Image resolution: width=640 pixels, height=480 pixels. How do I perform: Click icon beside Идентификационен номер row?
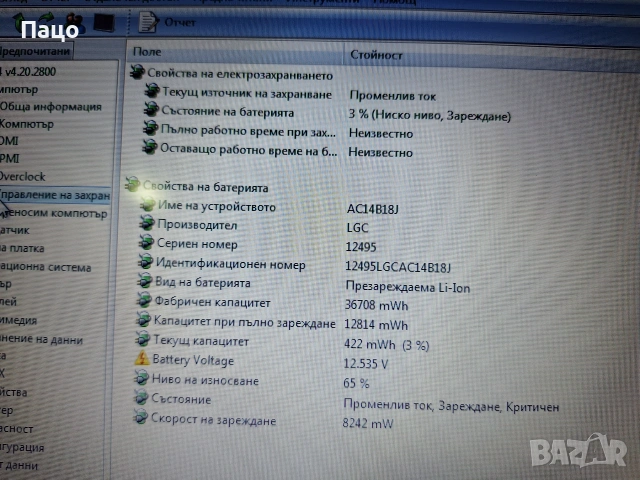click(x=145, y=262)
